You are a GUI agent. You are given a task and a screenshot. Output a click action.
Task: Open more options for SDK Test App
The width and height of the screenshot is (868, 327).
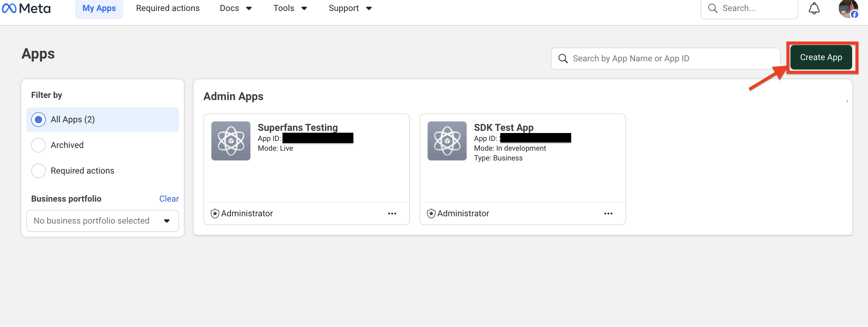click(x=608, y=214)
